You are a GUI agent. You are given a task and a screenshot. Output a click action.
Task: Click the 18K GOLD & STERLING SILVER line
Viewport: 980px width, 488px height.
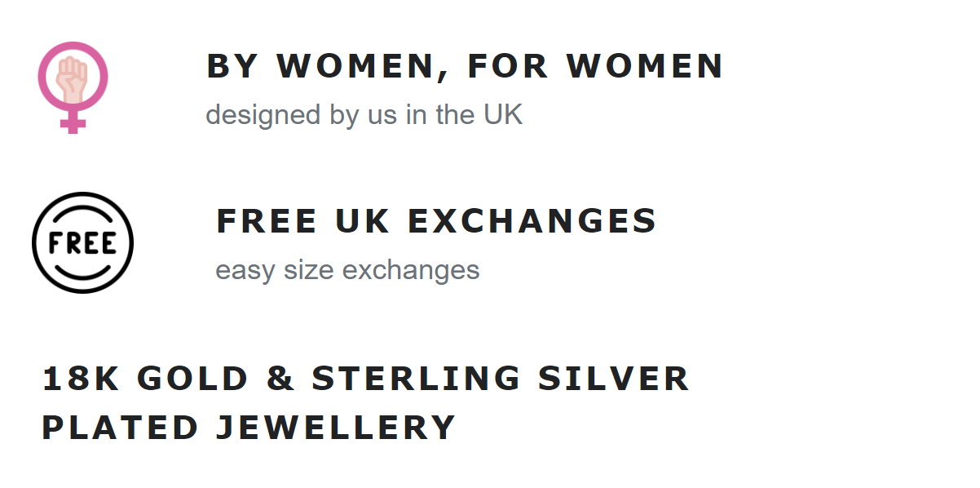(x=365, y=379)
